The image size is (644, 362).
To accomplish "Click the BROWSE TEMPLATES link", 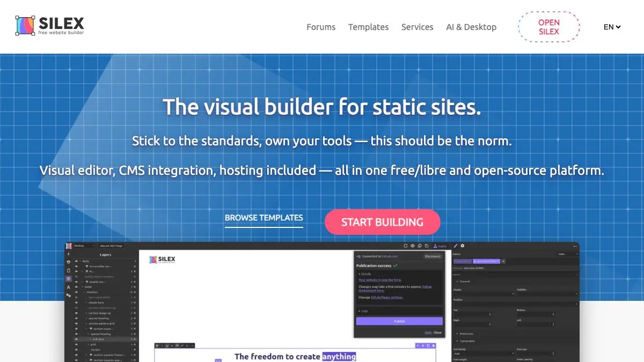I will point(264,218).
